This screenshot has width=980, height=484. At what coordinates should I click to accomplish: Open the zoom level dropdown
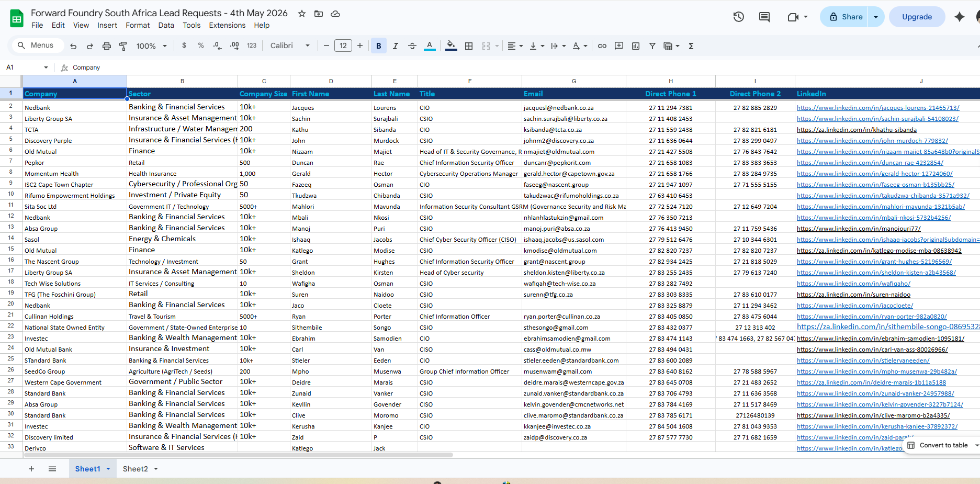click(152, 46)
